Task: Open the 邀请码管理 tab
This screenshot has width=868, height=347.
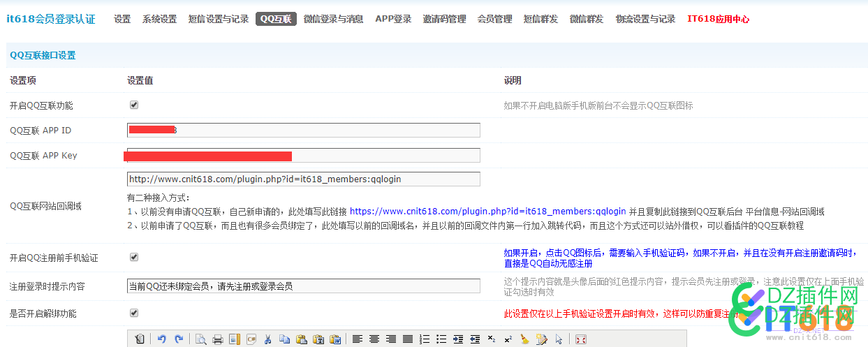Action: click(x=444, y=19)
